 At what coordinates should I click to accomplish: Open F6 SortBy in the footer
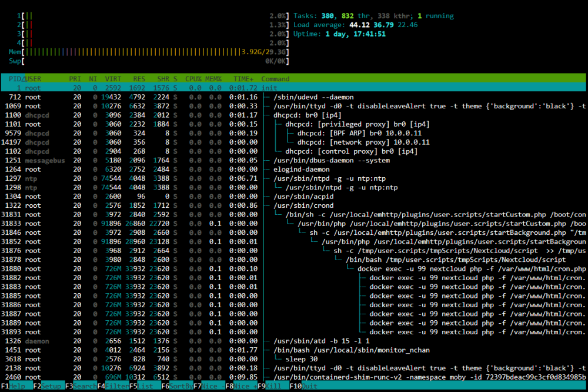tap(178, 386)
